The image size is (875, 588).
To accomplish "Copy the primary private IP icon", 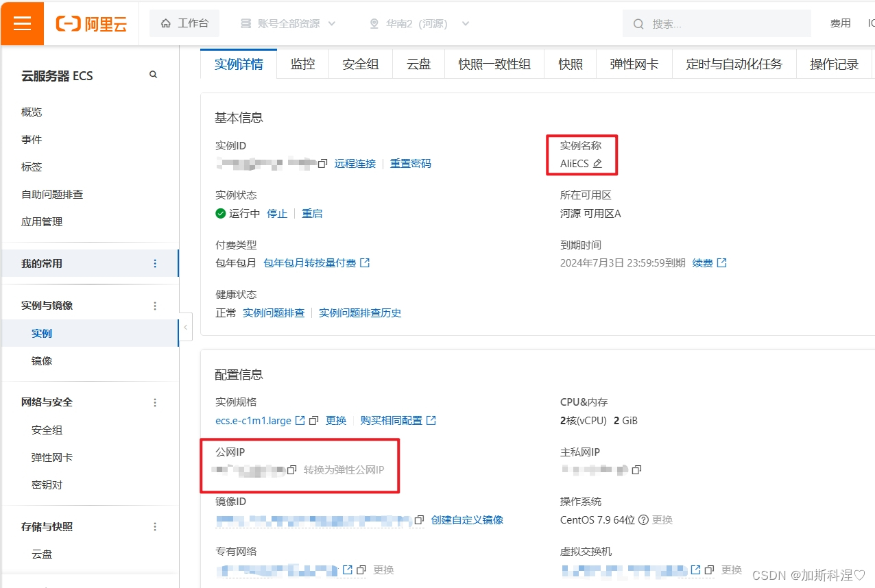I will (x=636, y=470).
